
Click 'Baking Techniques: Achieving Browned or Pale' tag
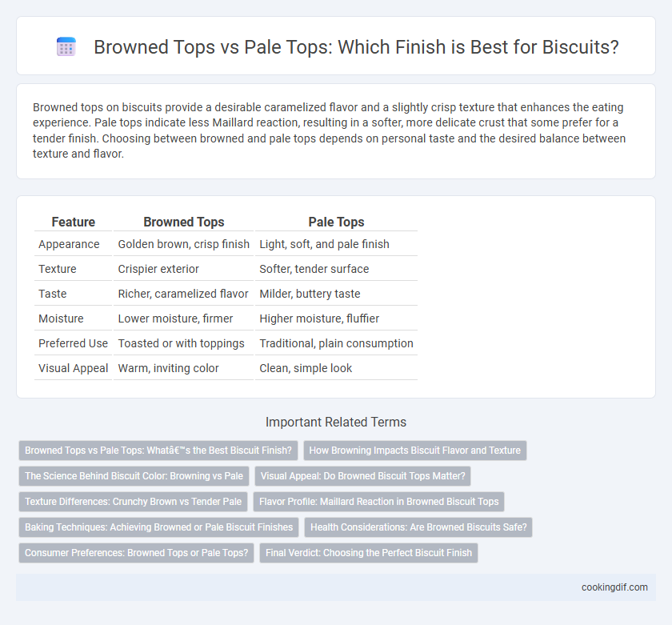158,527
